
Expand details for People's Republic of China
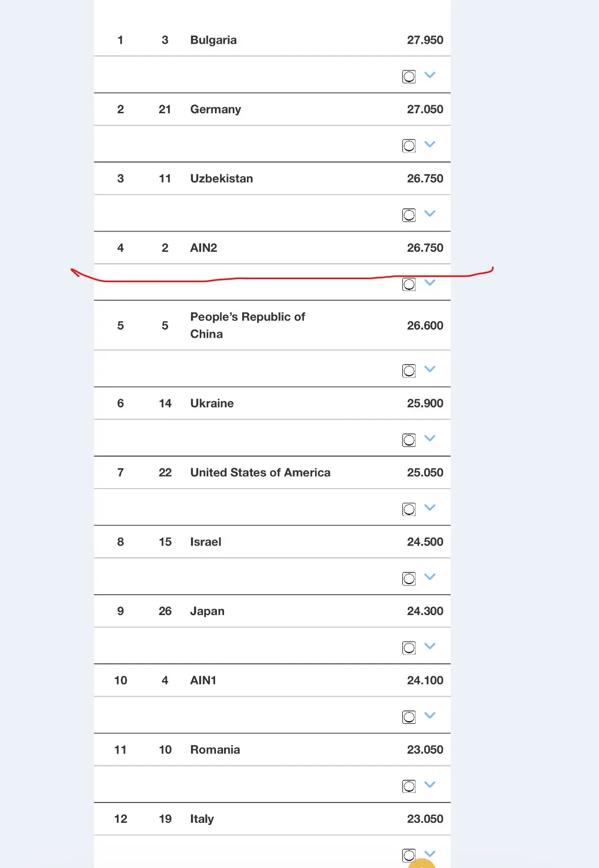tap(430, 369)
